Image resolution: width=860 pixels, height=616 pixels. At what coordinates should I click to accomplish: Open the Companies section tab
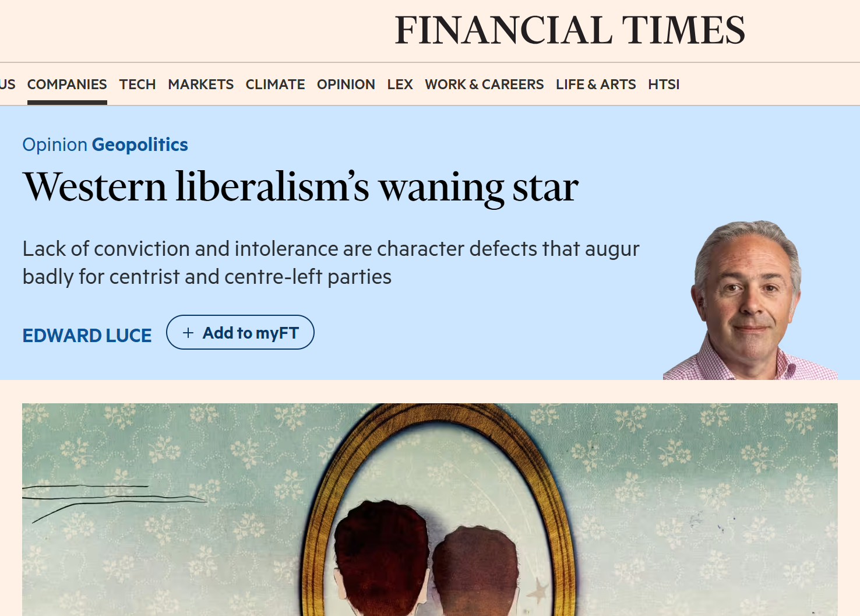coord(67,85)
